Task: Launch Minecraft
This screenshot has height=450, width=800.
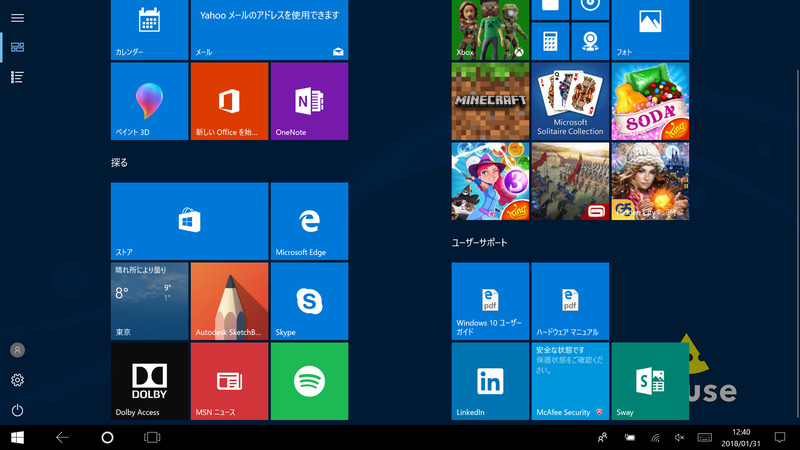Action: tap(490, 101)
